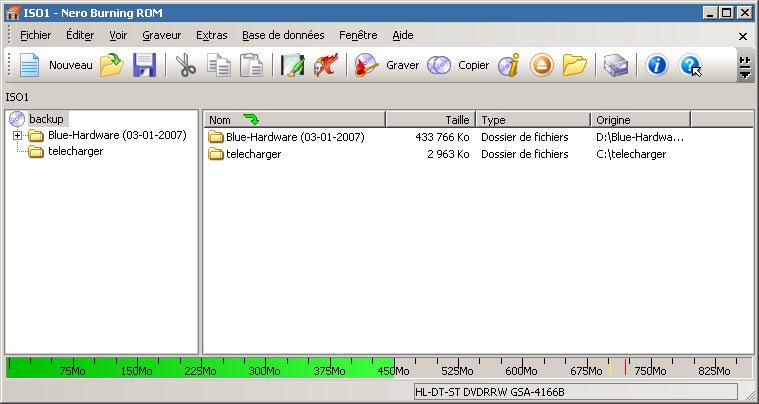Eject the disc with the orange eject icon
Screen dimensions: 759x404
[x=542, y=65]
